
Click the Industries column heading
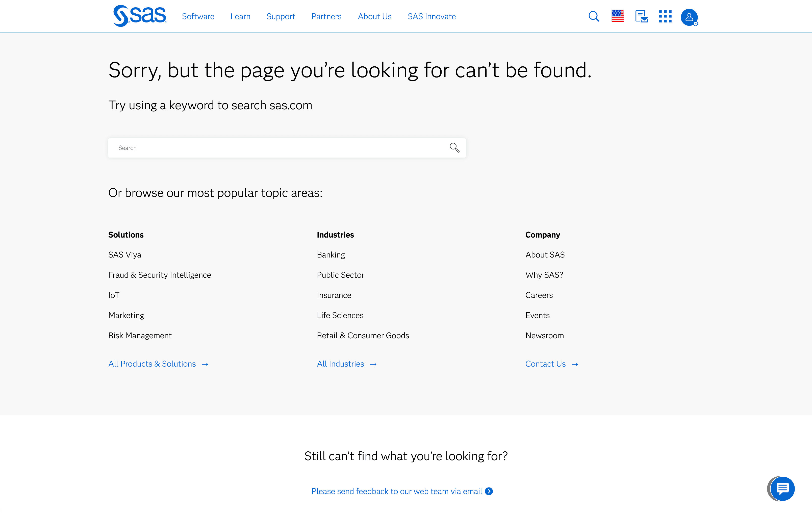[x=335, y=235]
